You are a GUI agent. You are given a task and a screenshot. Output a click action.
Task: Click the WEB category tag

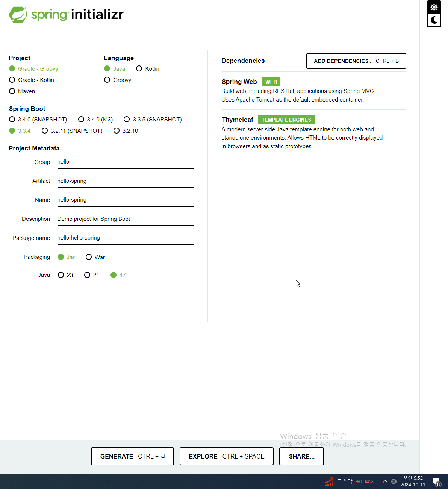pyautogui.click(x=271, y=82)
